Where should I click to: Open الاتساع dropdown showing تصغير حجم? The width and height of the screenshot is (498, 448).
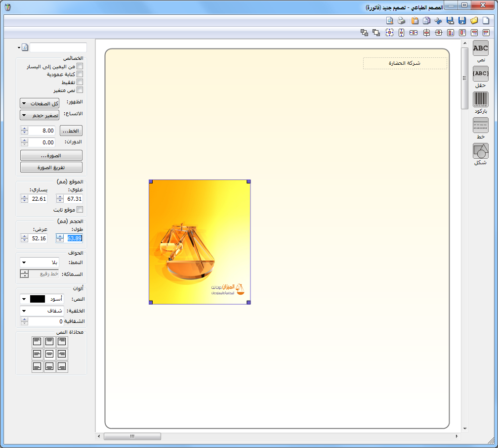(40, 115)
